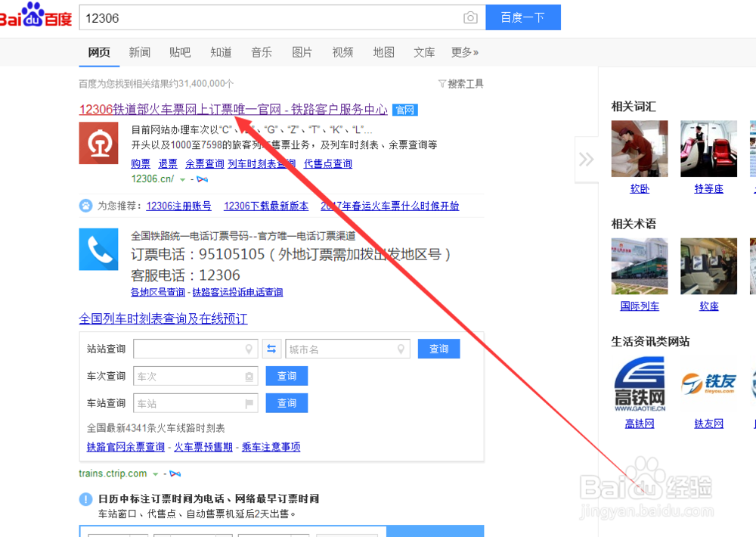
Task: Click the flag icon in 车站 field
Action: click(249, 403)
